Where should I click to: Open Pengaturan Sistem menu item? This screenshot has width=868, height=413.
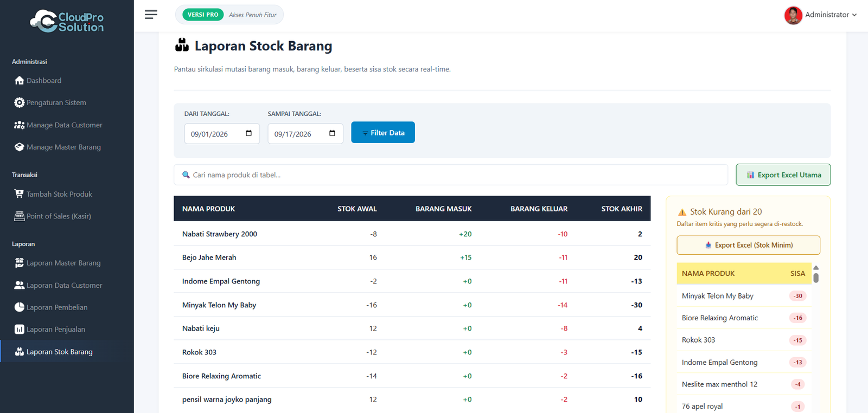point(56,102)
